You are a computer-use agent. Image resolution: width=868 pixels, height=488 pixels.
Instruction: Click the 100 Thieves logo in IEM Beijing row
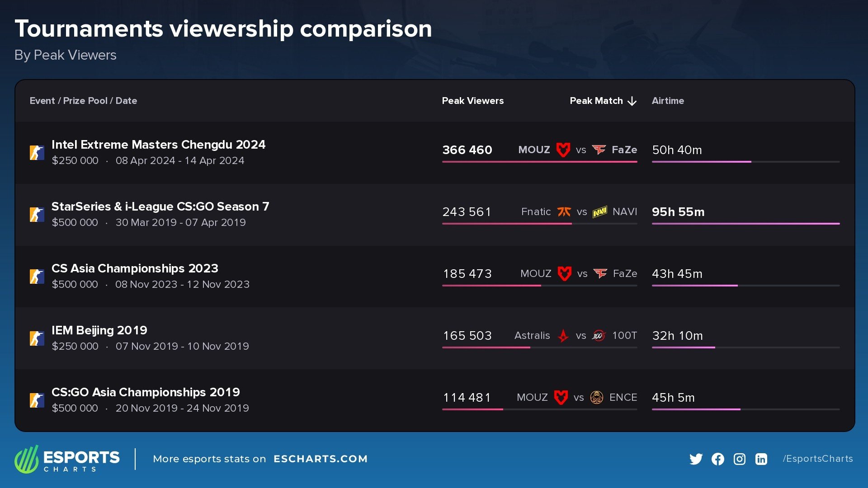[x=599, y=336]
